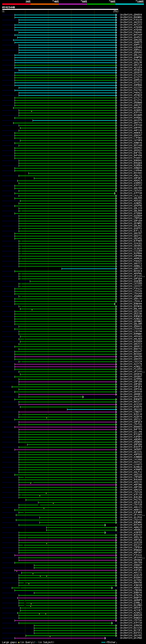Viewport: 146px width, 644px height.
Task: Click the UniRef100_Q42082 label
Action: click(131, 635)
